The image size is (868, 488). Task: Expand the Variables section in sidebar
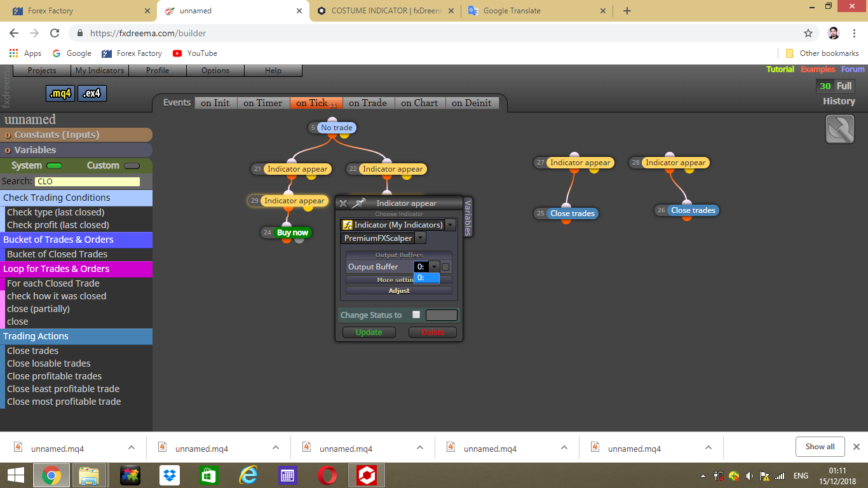tap(76, 150)
